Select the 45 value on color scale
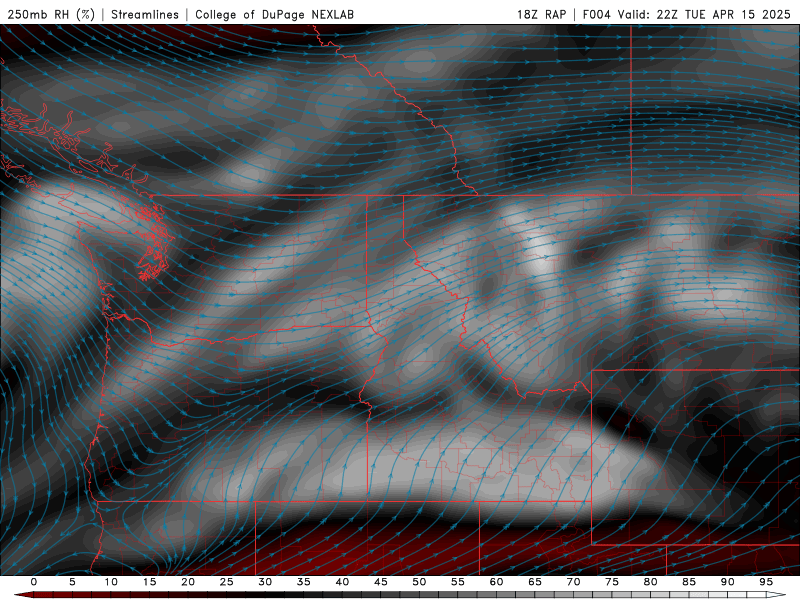The width and height of the screenshot is (800, 600). point(381,582)
